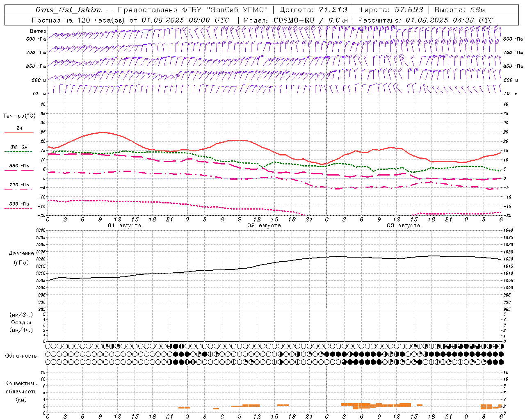Screen dimensions: 525x420
Task: Click the 700 гПа temperature legend entry
Action: point(19,185)
